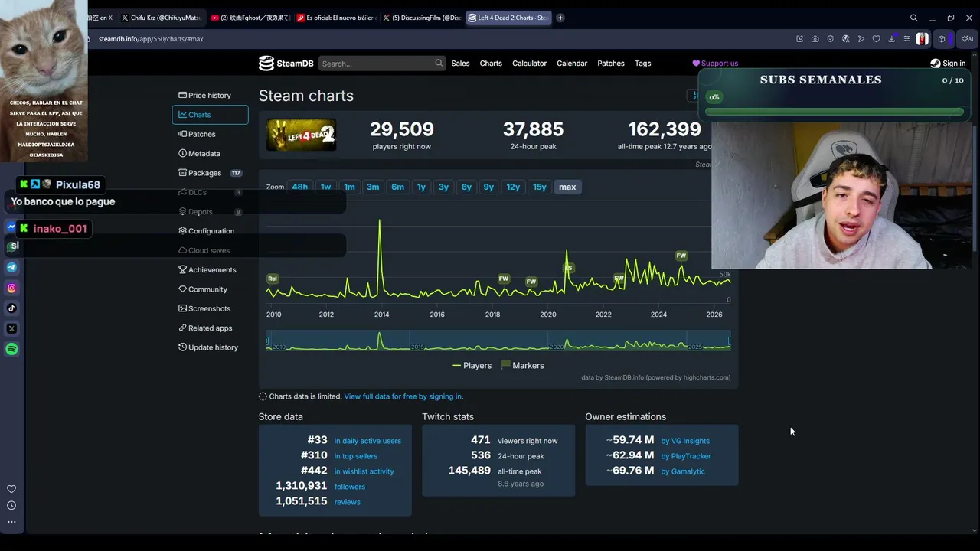This screenshot has width=980, height=551.
Task: Click the shield privacy icon in browser toolbar
Action: pos(830,39)
